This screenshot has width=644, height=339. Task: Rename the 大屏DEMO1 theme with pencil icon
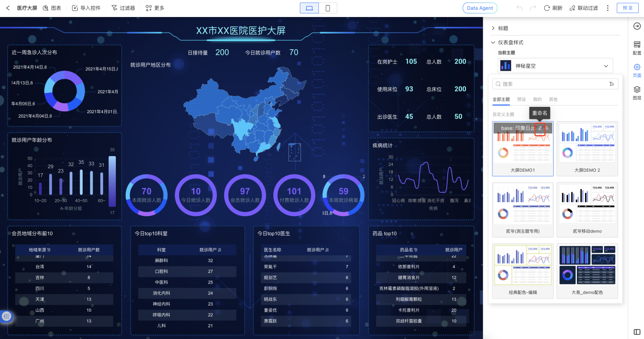(x=540, y=128)
